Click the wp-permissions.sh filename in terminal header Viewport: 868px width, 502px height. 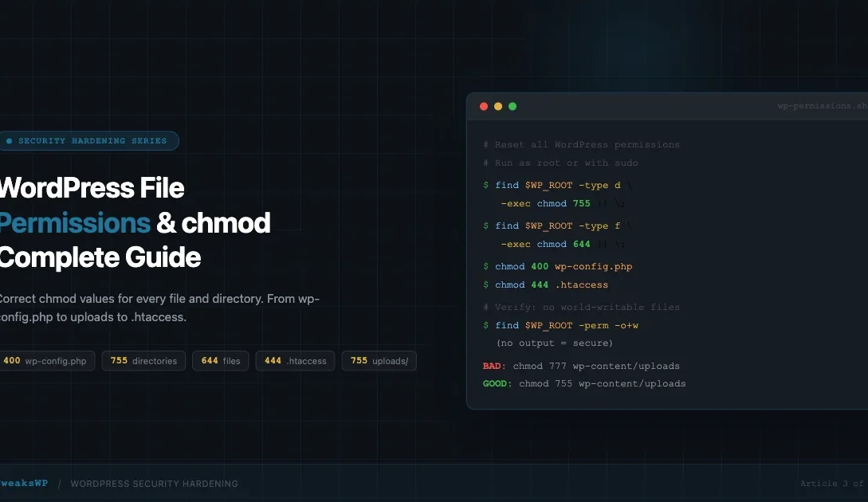pos(822,106)
